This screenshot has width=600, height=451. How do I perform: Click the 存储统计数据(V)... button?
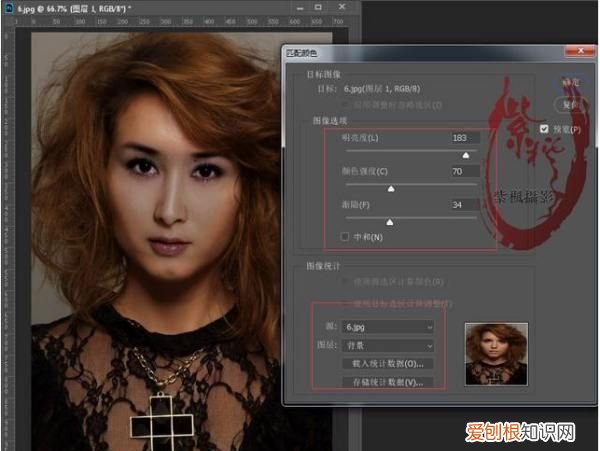point(388,382)
